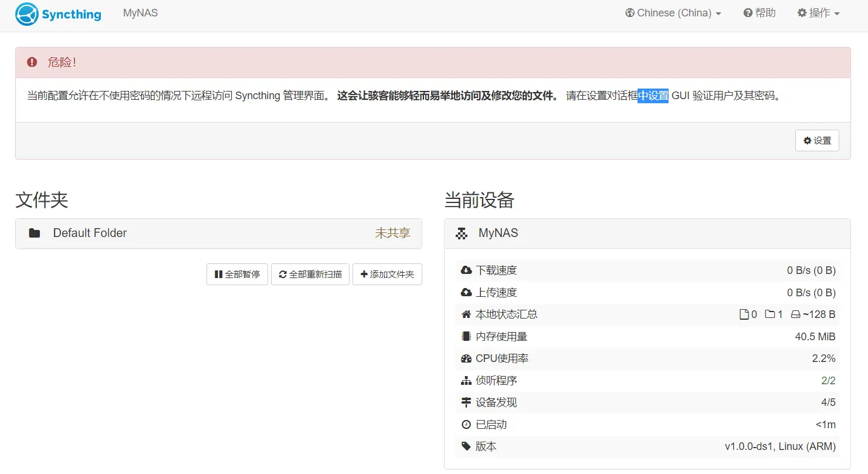Click the highlighted 中设置 text in warning
The height and width of the screenshot is (474, 868).
pyautogui.click(x=653, y=96)
